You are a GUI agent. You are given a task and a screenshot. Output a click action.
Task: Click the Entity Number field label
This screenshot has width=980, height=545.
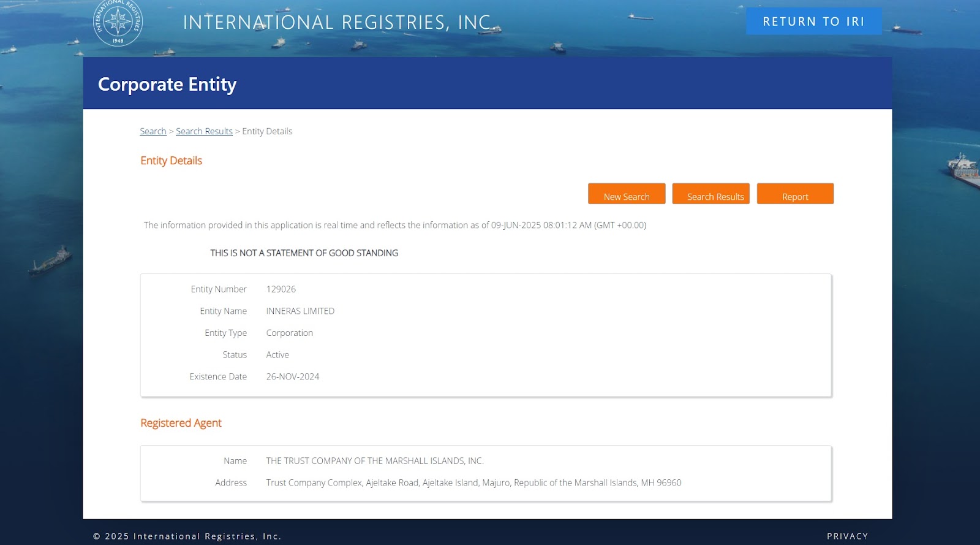click(x=219, y=289)
